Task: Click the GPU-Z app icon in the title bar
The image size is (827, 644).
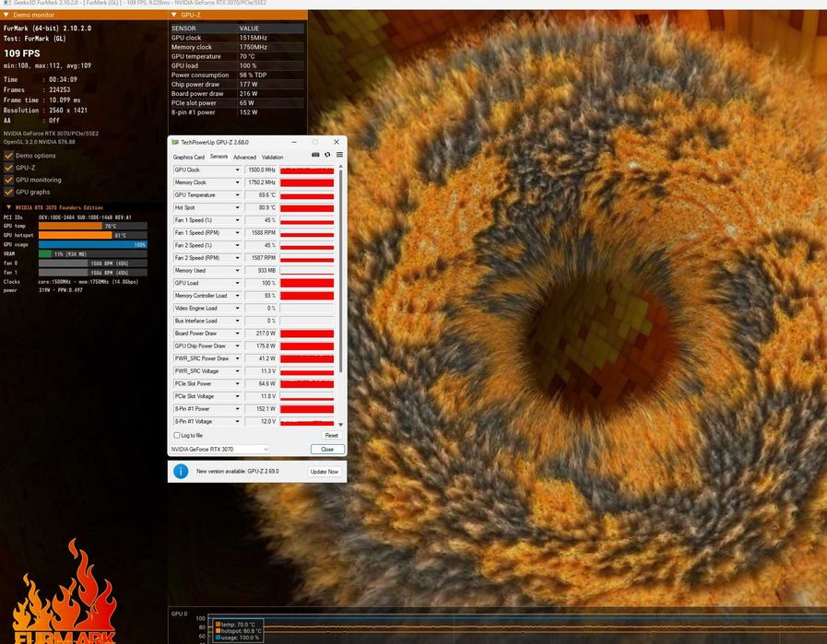Action: pos(175,142)
